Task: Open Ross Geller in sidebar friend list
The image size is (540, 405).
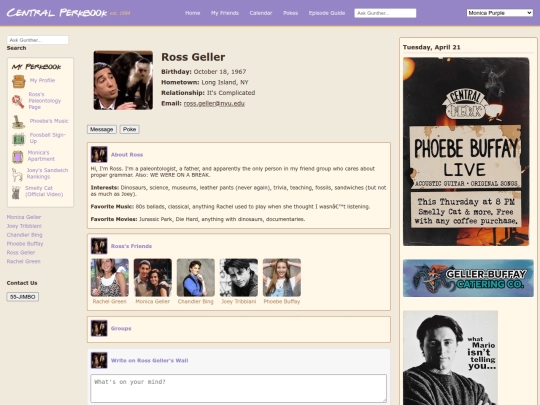Action: 21,252
